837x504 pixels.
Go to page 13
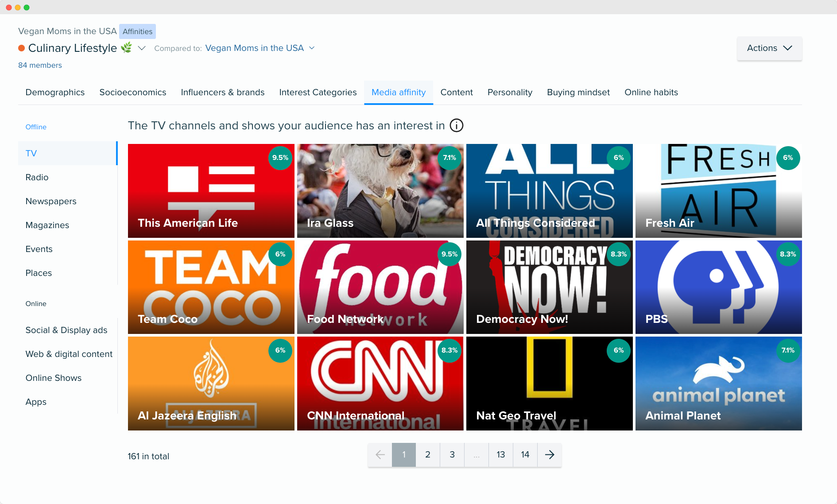(x=501, y=455)
